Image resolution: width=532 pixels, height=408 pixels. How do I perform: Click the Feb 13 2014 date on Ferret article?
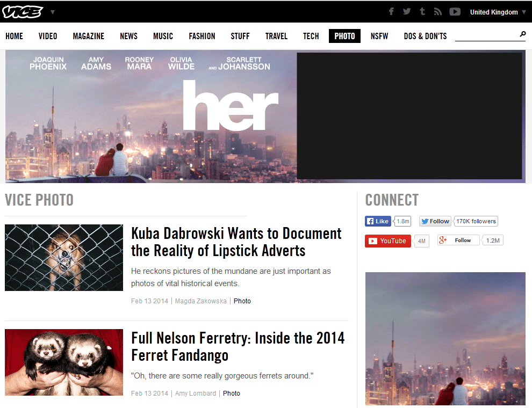pos(149,394)
